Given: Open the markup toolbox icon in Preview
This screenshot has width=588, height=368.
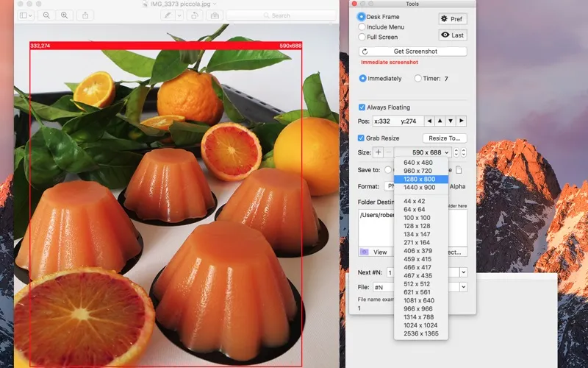Looking at the screenshot, I should click(215, 15).
